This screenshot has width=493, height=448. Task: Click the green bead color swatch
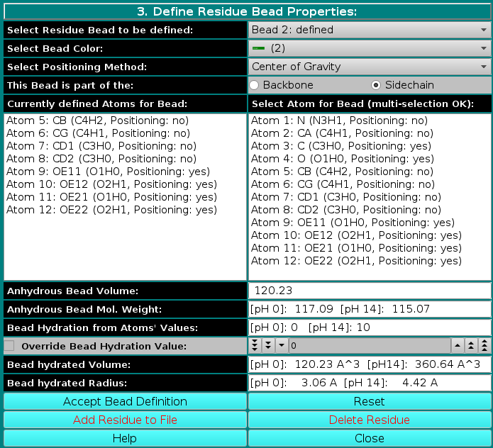pos(258,48)
